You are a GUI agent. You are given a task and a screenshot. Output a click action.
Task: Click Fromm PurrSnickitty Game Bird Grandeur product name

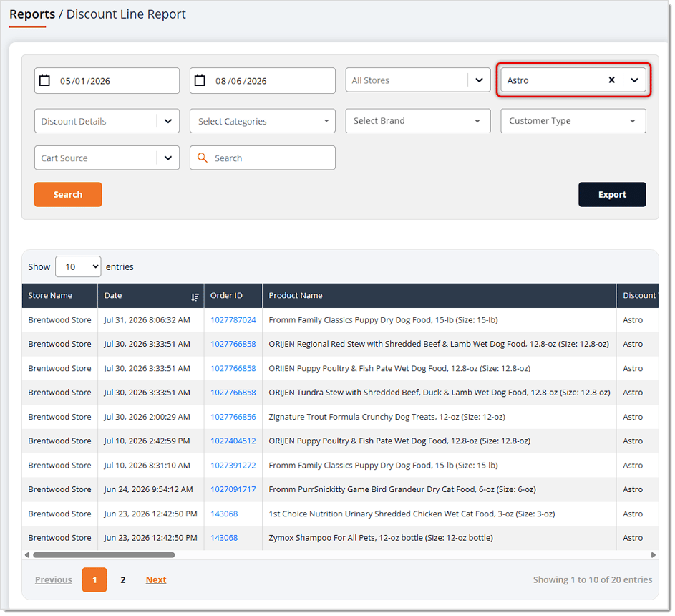402,489
